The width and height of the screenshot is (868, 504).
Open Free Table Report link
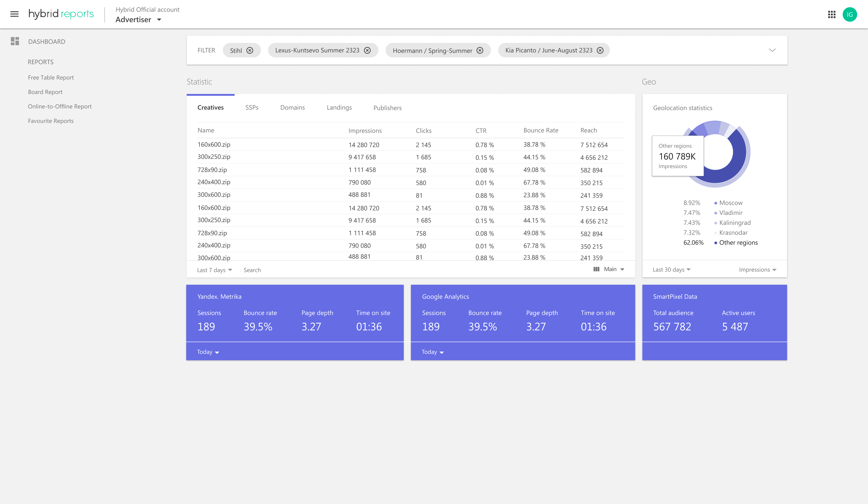click(x=51, y=77)
